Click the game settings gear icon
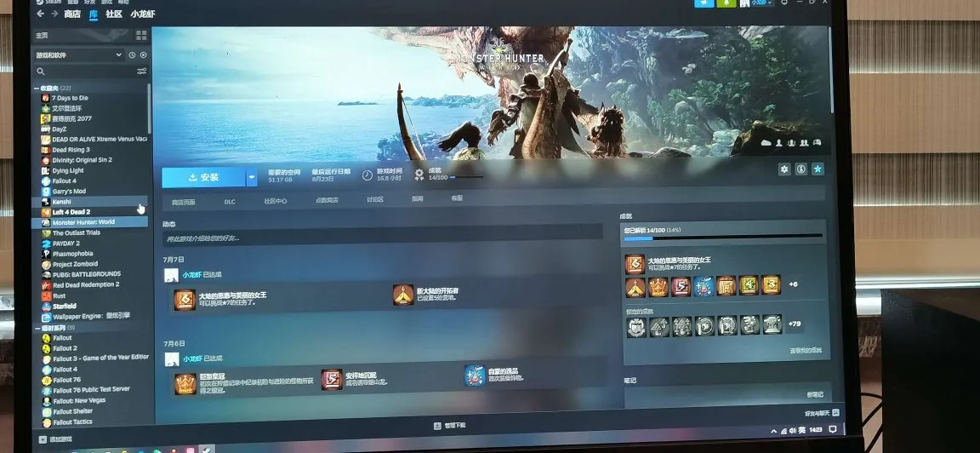Viewport: 980px width, 453px height. point(784,169)
